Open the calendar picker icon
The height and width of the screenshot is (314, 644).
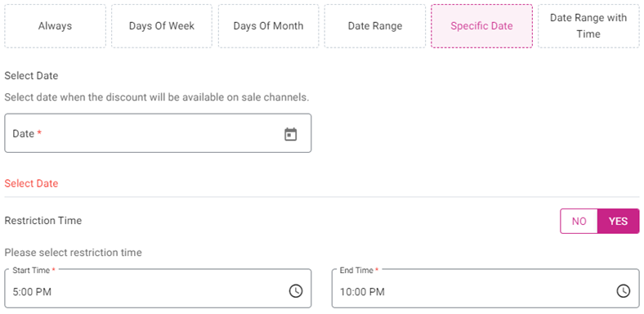(x=291, y=134)
